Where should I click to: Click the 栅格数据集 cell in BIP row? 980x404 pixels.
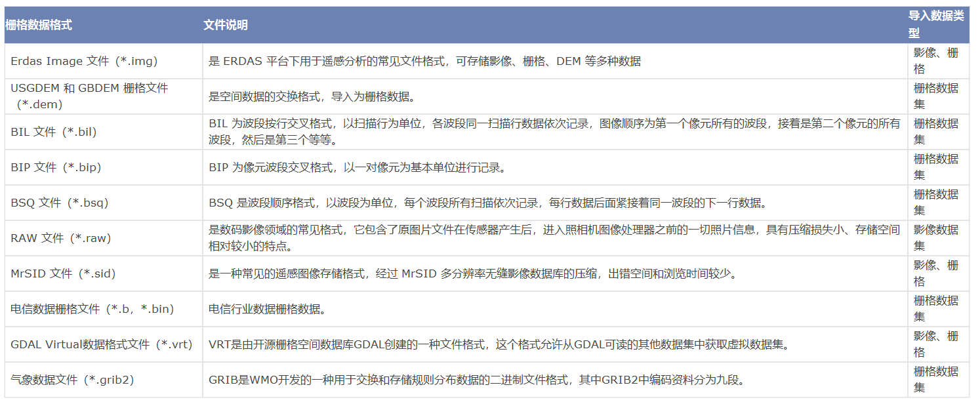(x=939, y=167)
